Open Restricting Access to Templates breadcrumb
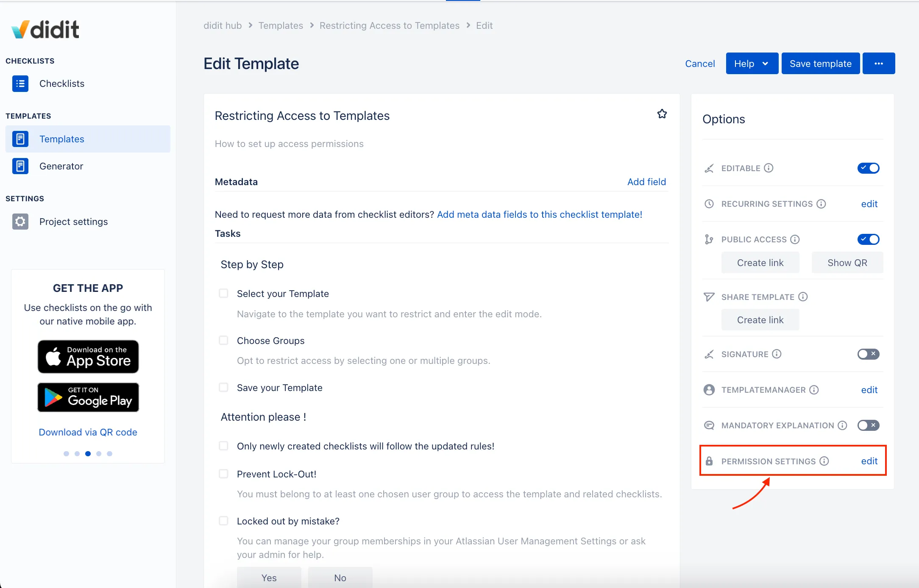919x588 pixels. tap(389, 25)
